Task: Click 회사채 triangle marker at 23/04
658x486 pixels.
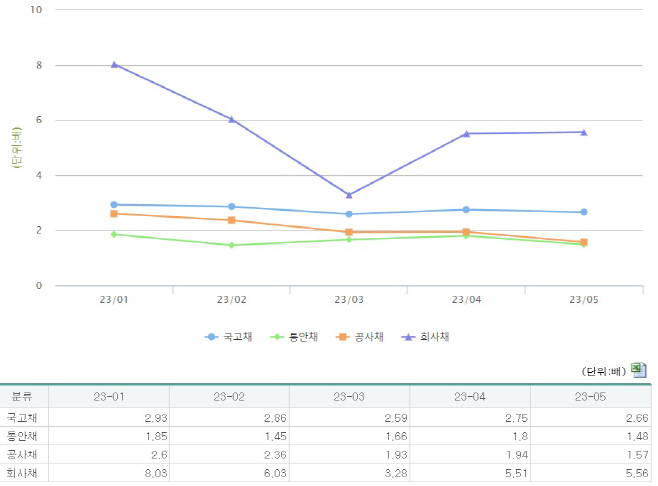Action: coord(466,134)
